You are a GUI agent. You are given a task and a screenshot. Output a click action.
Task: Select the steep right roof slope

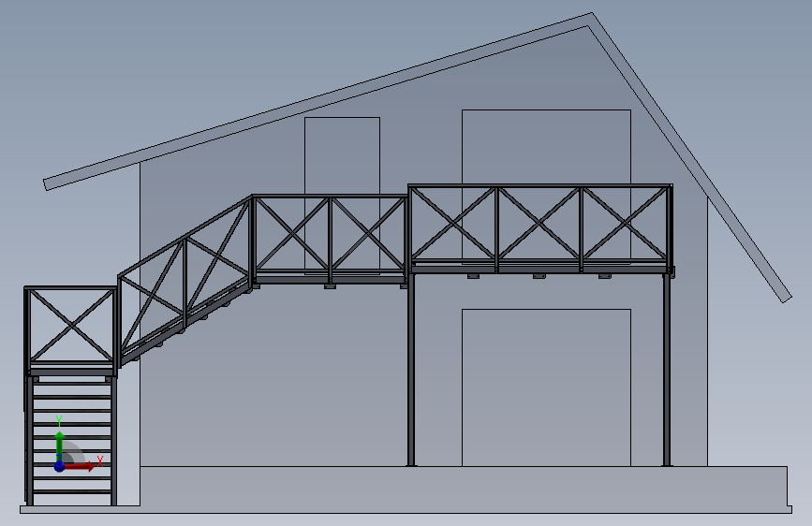(692, 157)
